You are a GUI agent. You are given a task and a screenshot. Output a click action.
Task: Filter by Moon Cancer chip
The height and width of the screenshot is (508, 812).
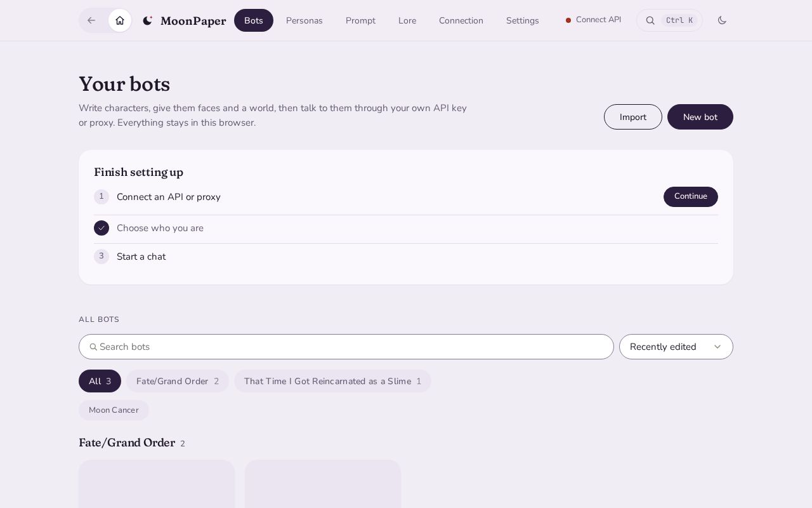114,410
